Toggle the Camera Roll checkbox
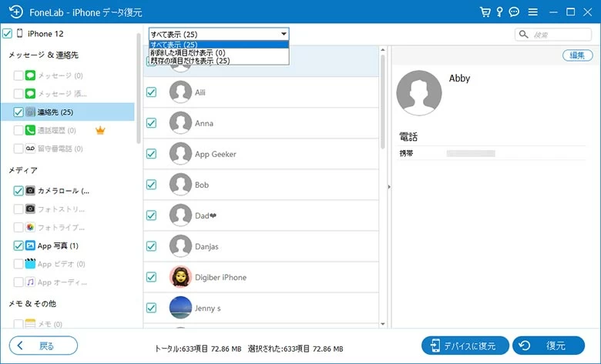Screen dimensions: 601x364 (x=18, y=191)
